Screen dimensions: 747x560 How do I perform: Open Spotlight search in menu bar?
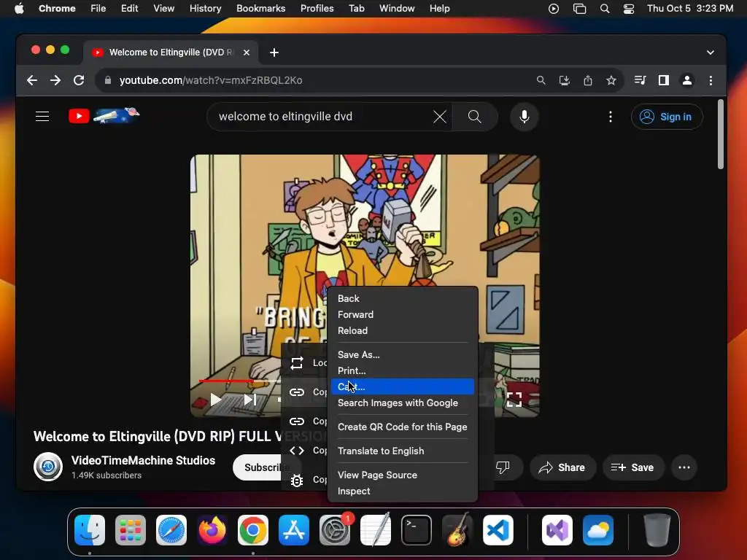click(x=605, y=9)
